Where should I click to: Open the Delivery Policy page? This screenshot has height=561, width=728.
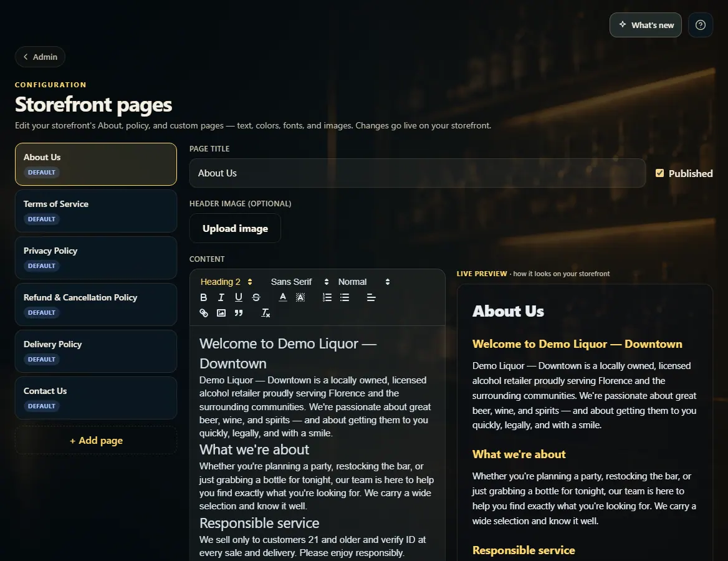pyautogui.click(x=95, y=351)
